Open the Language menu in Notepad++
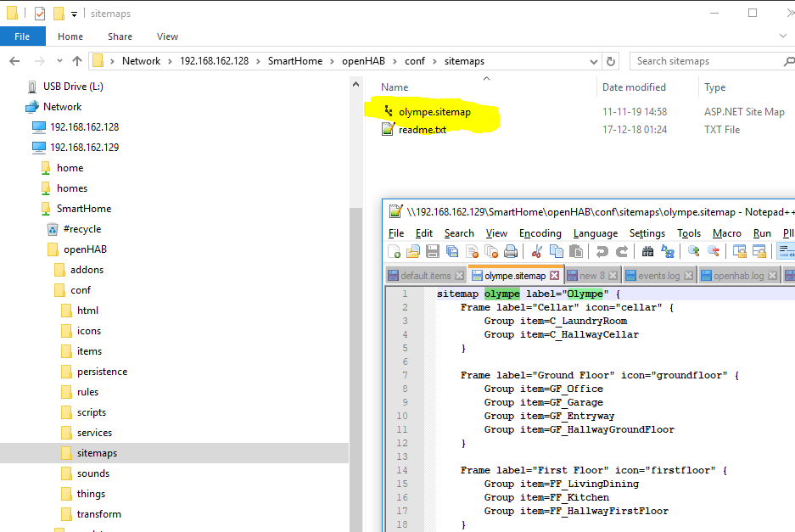 click(x=596, y=233)
